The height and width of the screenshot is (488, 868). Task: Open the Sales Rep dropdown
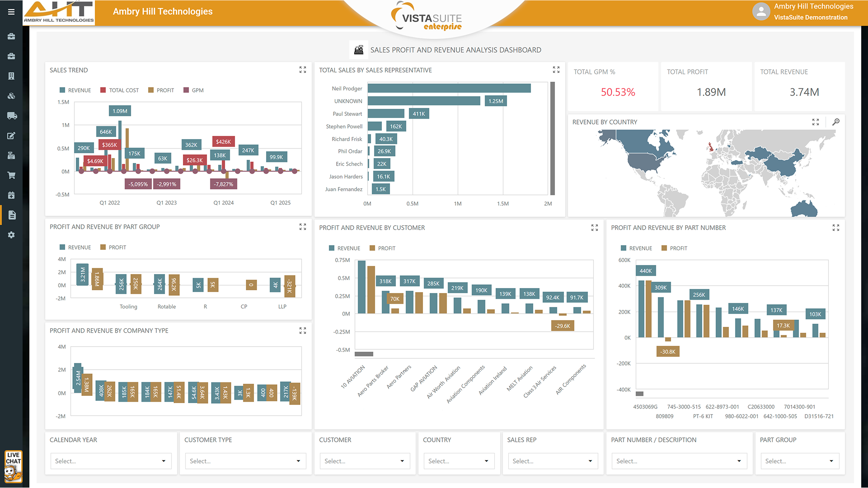pos(552,461)
